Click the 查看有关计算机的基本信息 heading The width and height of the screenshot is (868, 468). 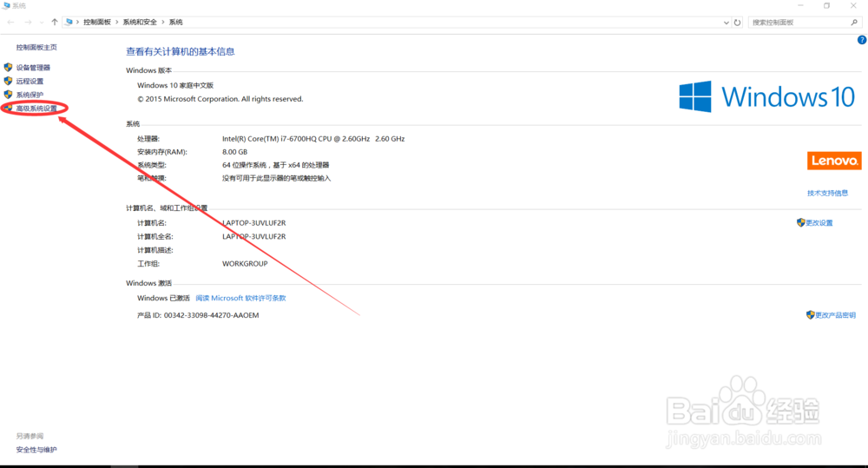(181, 51)
